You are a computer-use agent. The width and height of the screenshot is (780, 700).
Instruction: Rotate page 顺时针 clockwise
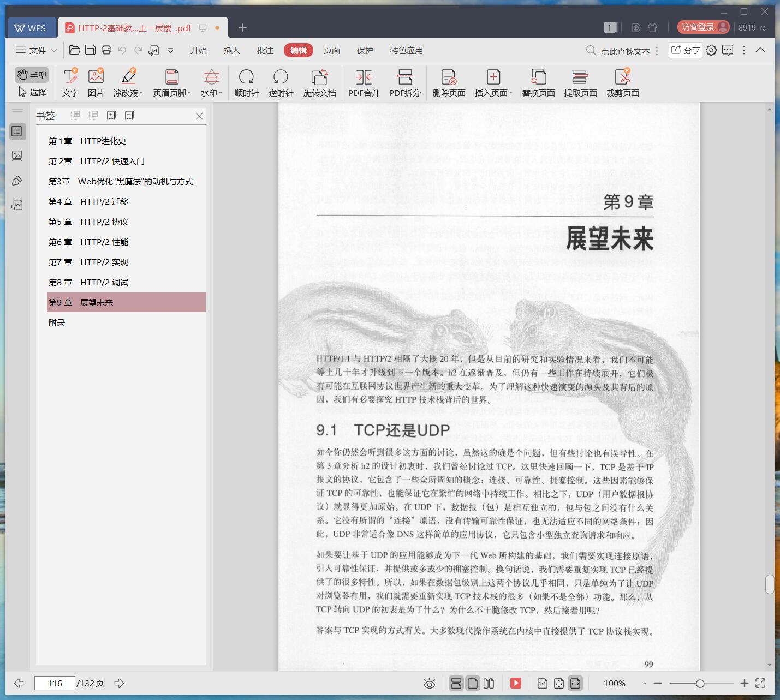[x=247, y=82]
